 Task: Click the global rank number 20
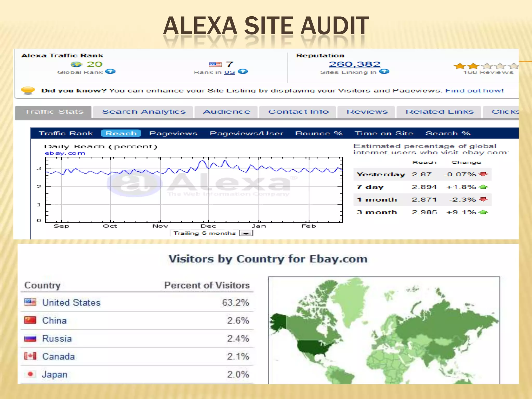click(94, 64)
